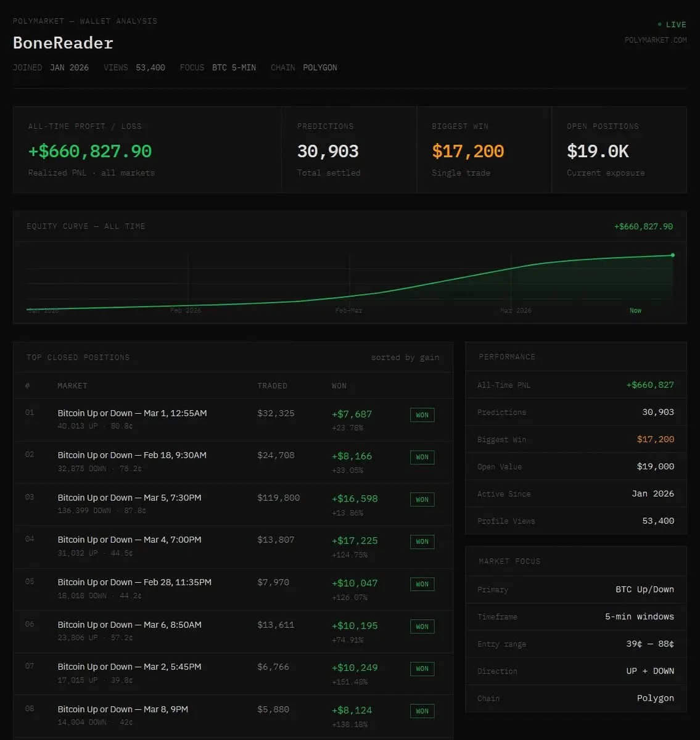The height and width of the screenshot is (740, 700).
Task: Click WON badge for Mar 8, 9PM row
Action: [x=422, y=711]
